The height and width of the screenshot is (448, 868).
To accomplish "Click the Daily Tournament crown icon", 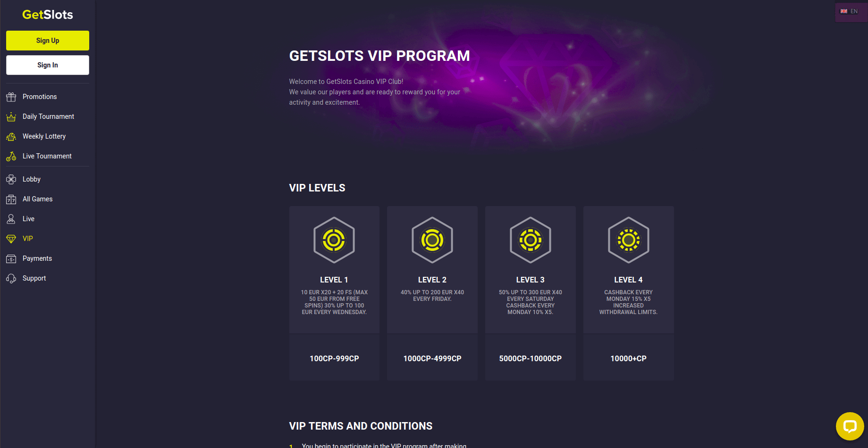I will (11, 117).
